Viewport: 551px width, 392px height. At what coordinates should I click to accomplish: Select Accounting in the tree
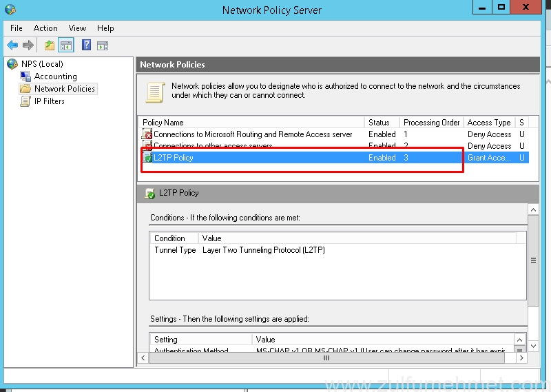click(x=56, y=76)
